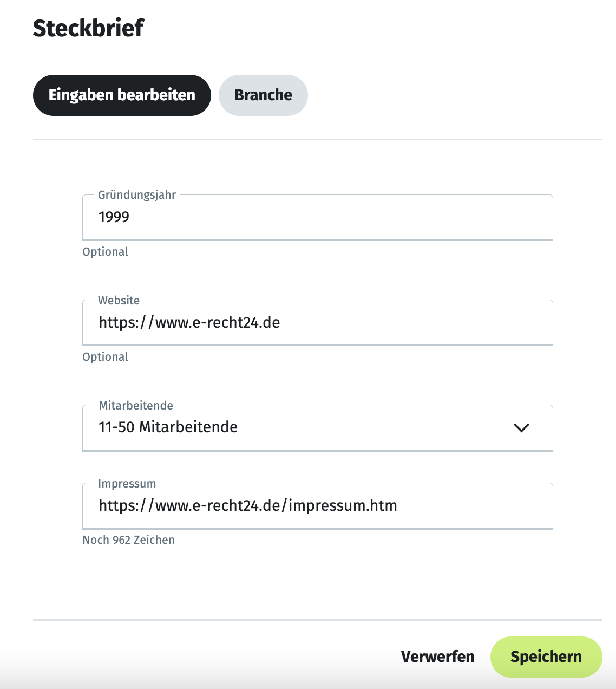Image resolution: width=616 pixels, height=689 pixels.
Task: Click Verwerfen to discard changes
Action: click(437, 656)
